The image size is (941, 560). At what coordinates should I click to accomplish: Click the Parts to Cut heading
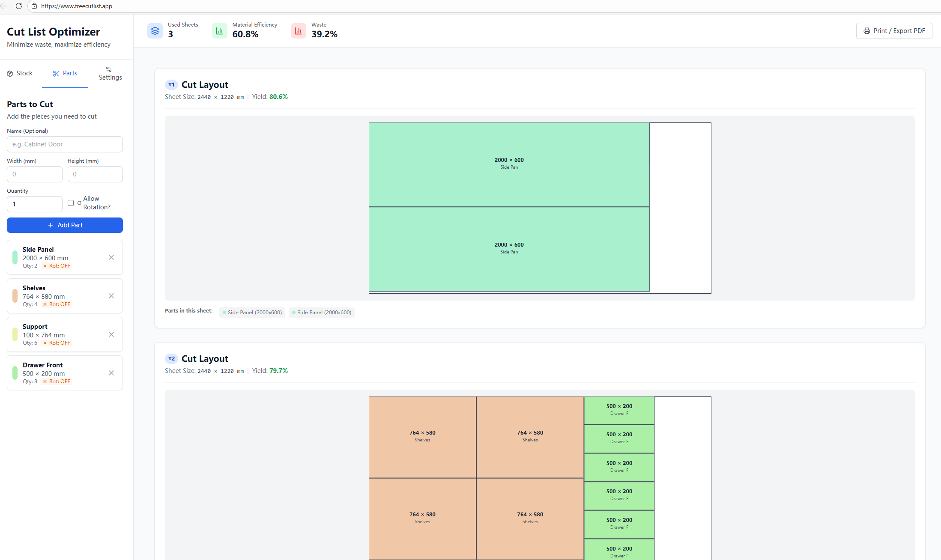pos(30,104)
